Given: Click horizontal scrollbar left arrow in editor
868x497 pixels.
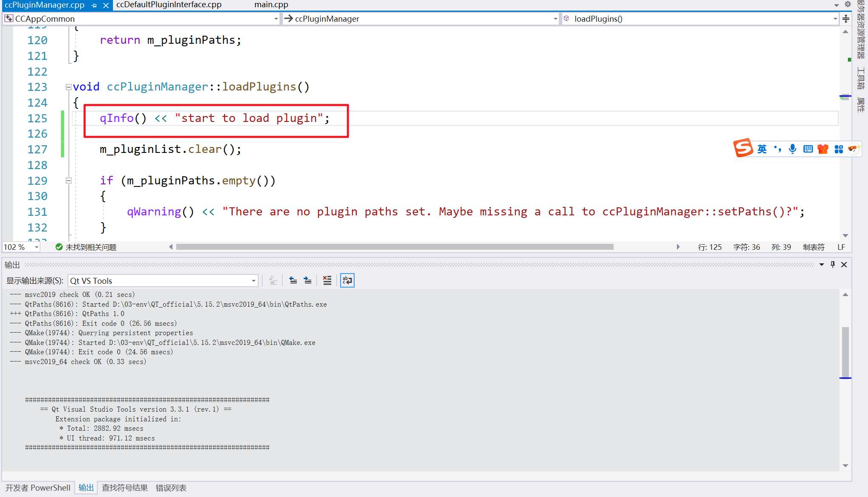Looking at the screenshot, I should [171, 247].
